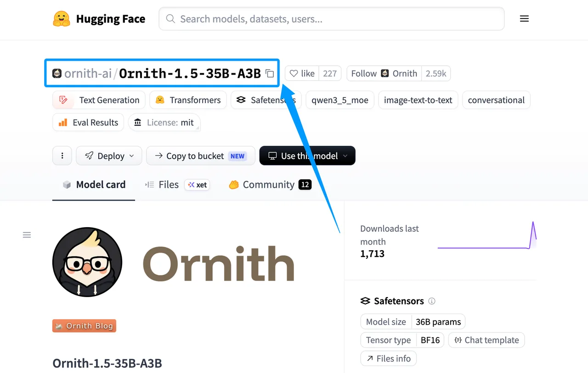Click the Copy to bucket button
Screen dimensions: 588x373
click(x=201, y=156)
